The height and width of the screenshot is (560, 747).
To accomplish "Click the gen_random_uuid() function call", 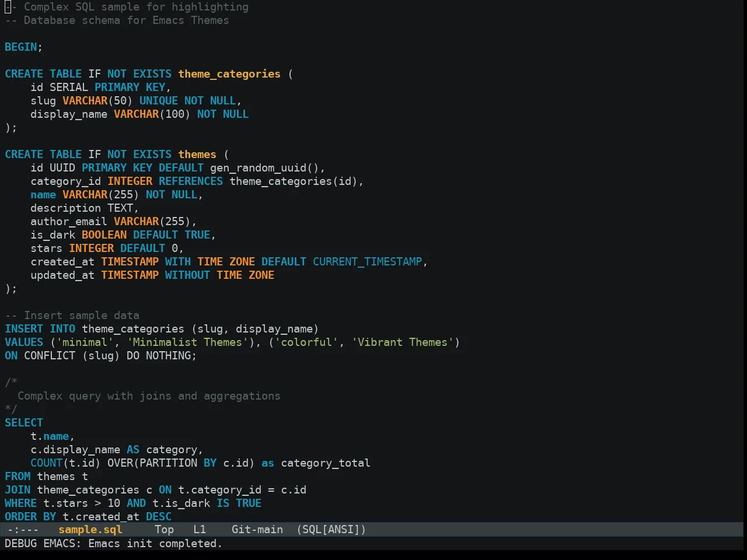I will pos(264,168).
